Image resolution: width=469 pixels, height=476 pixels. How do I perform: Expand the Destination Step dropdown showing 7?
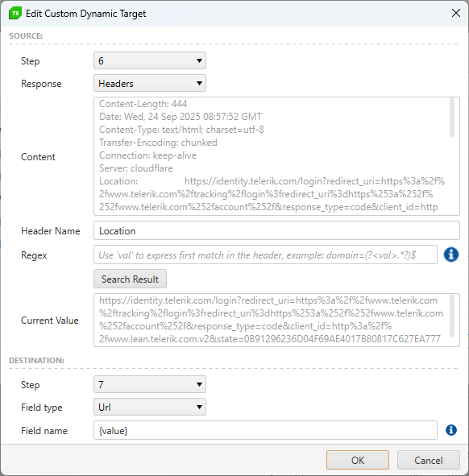150,384
